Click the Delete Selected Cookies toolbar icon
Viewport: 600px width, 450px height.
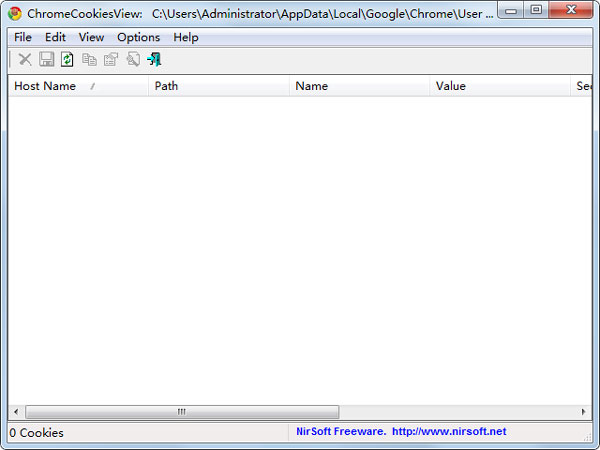[x=25, y=59]
